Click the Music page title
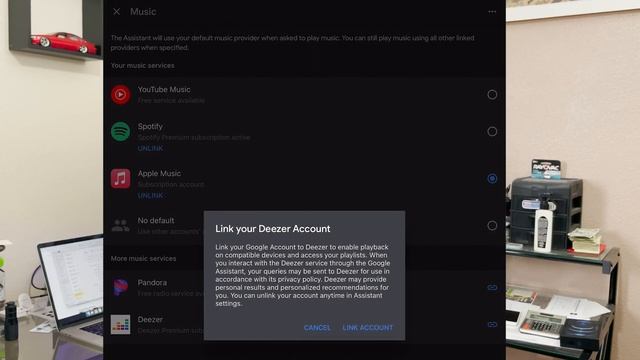Screen dimensions: 640x360 tap(143, 11)
